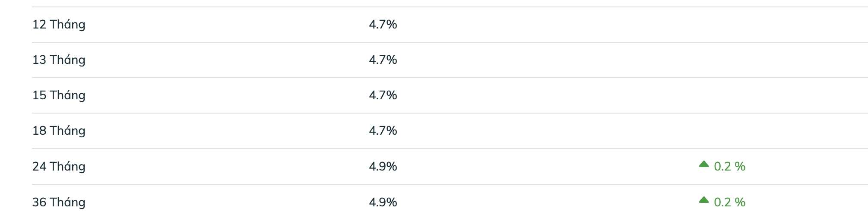Viewport: 868px width, 215px height.
Task: Select the 4.7% rate for 13 Tháng
Action: coord(383,60)
